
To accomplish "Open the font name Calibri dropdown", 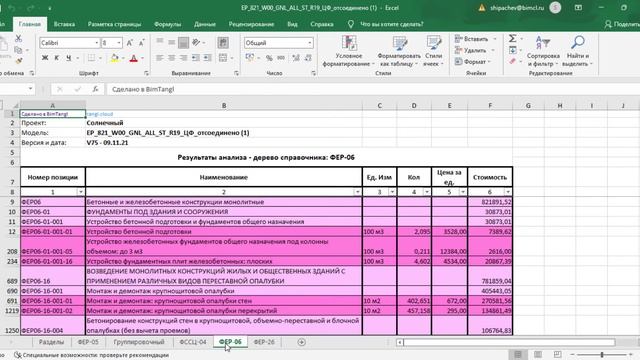I will point(97,43).
